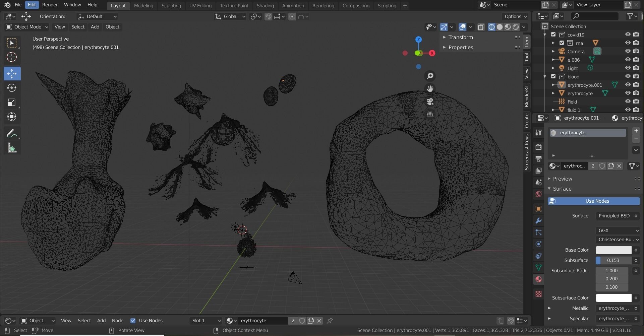Viewport: 644px width, 336px height.
Task: Open the Object Mode dropdown
Action: point(27,27)
